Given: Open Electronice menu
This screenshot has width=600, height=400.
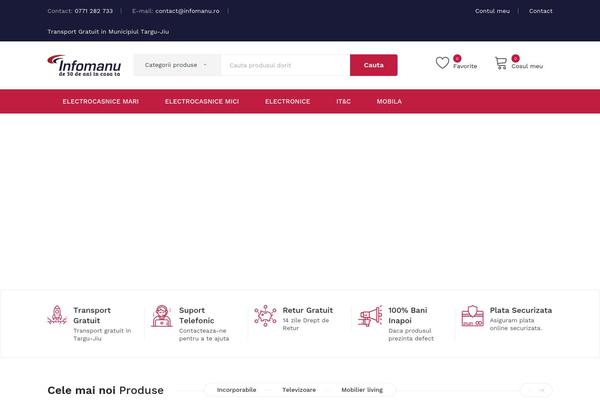Looking at the screenshot, I should coord(288,101).
